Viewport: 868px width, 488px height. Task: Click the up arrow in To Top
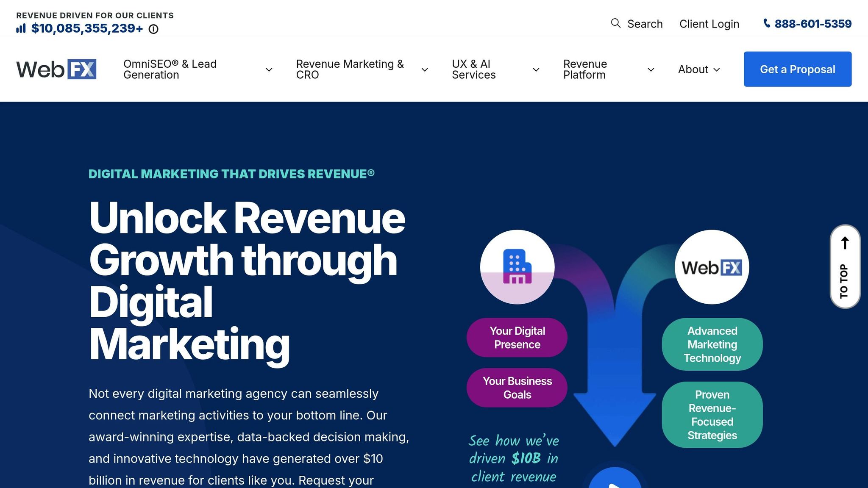pyautogui.click(x=845, y=243)
